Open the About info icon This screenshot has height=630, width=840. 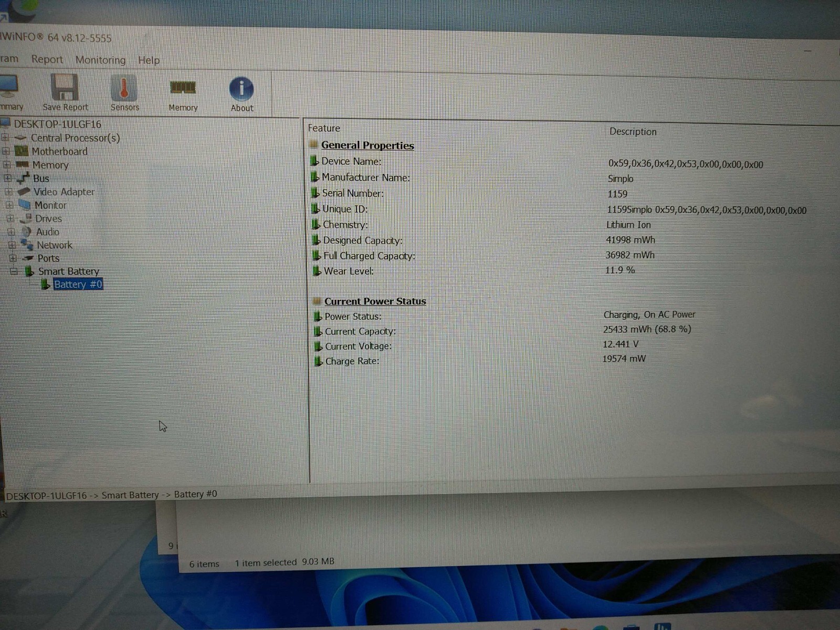click(x=241, y=94)
